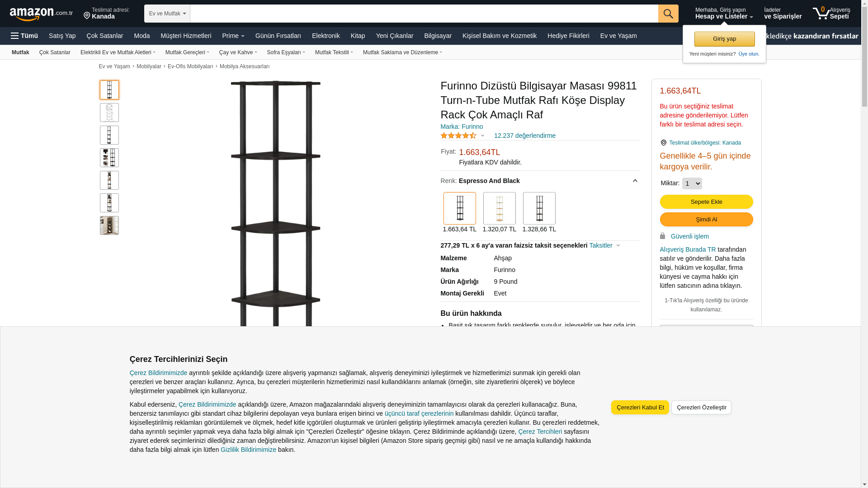Select the Espresso And Black color swatch
Viewport: 868px width, 488px height.
[x=460, y=208]
